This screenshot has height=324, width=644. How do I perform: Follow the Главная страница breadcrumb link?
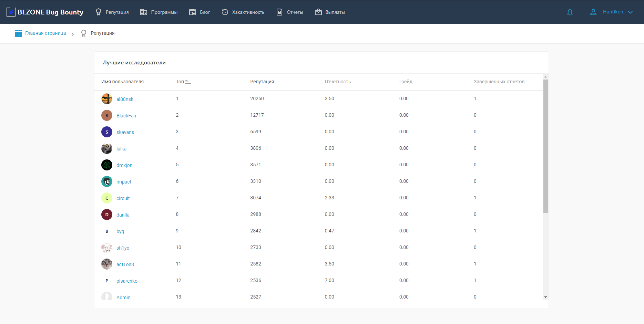click(45, 33)
